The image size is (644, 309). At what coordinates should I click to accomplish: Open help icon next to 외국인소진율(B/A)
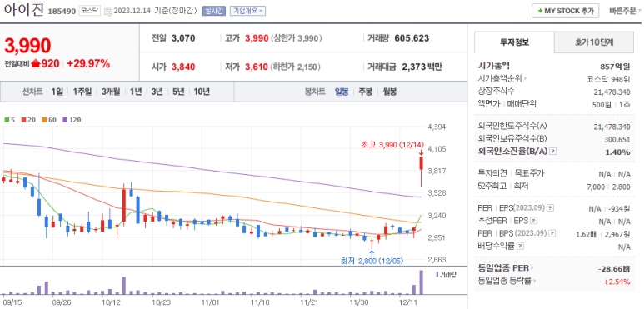coord(553,152)
